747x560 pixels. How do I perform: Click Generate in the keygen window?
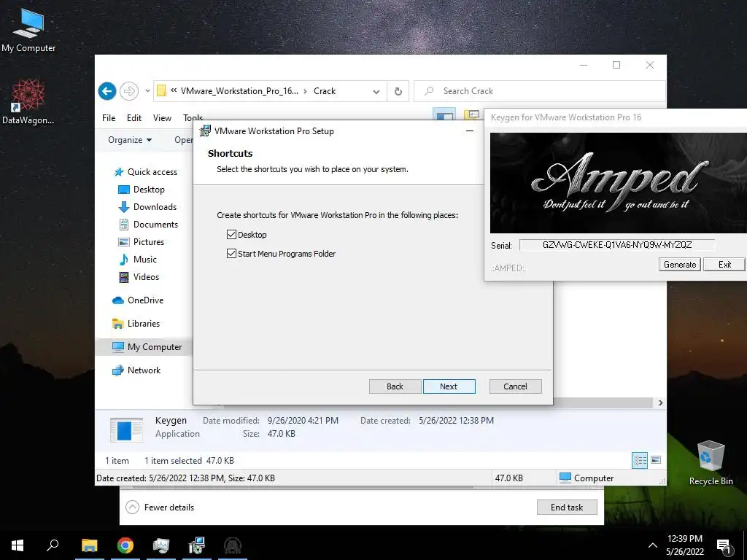click(680, 264)
